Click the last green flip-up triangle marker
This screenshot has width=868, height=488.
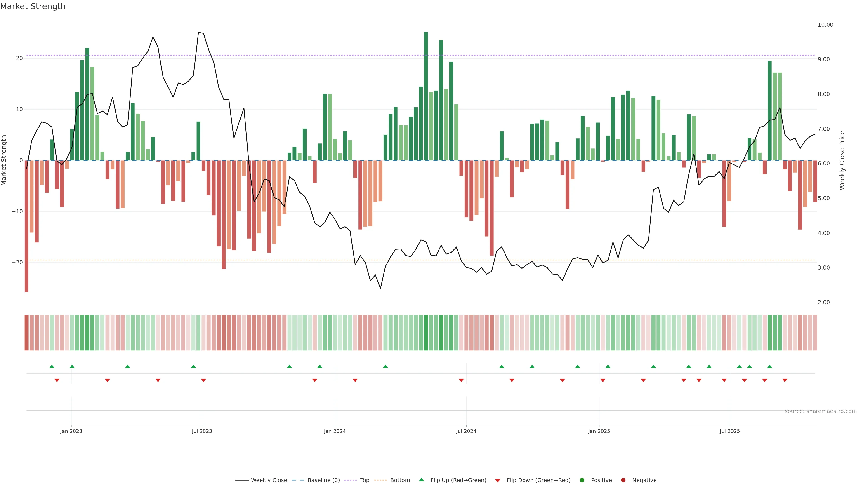tap(770, 366)
